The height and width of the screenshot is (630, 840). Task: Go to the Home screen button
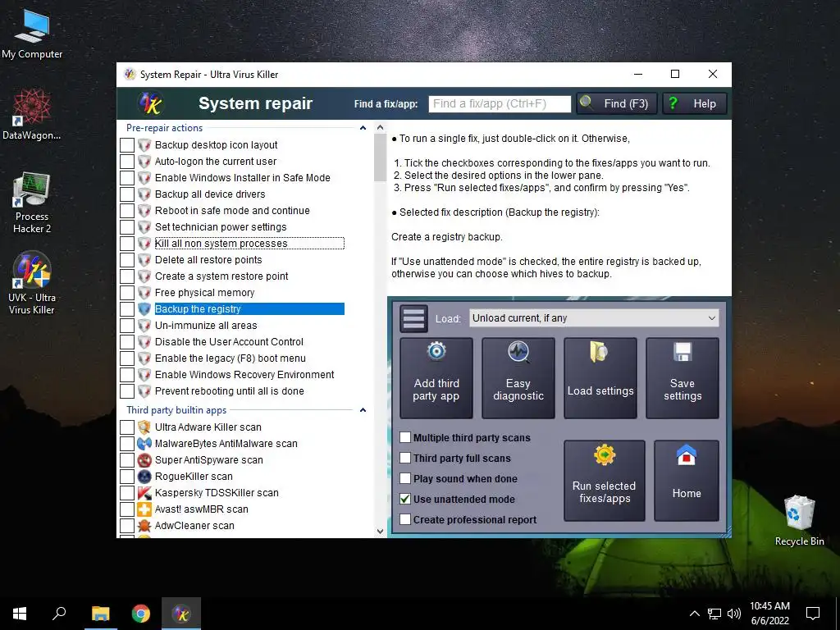click(x=687, y=481)
